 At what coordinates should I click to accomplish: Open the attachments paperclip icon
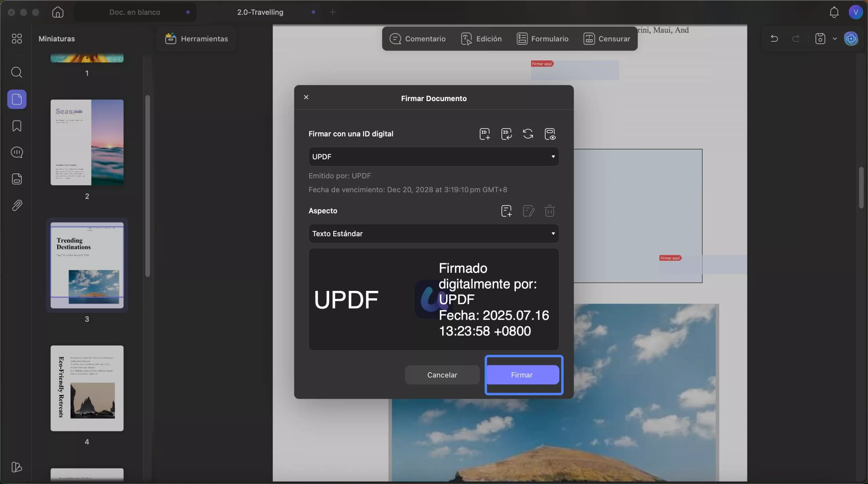[17, 205]
